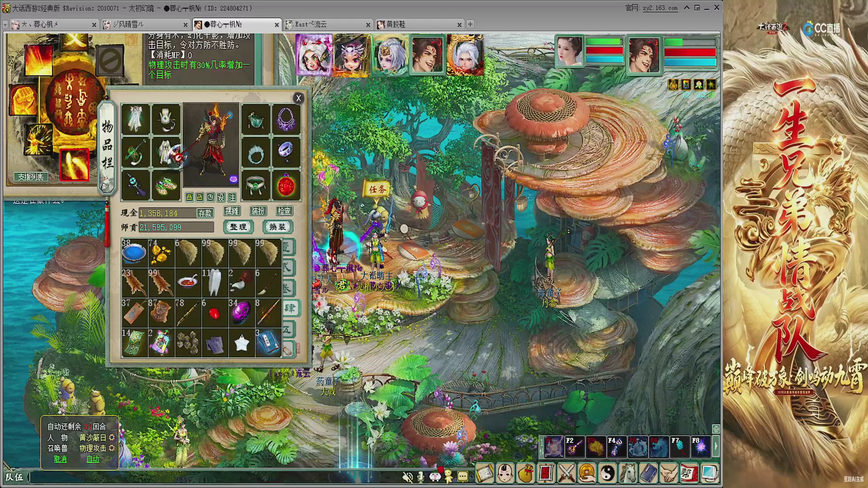Click the red lantern equipment slot
The width and height of the screenshot is (868, 488).
click(286, 185)
